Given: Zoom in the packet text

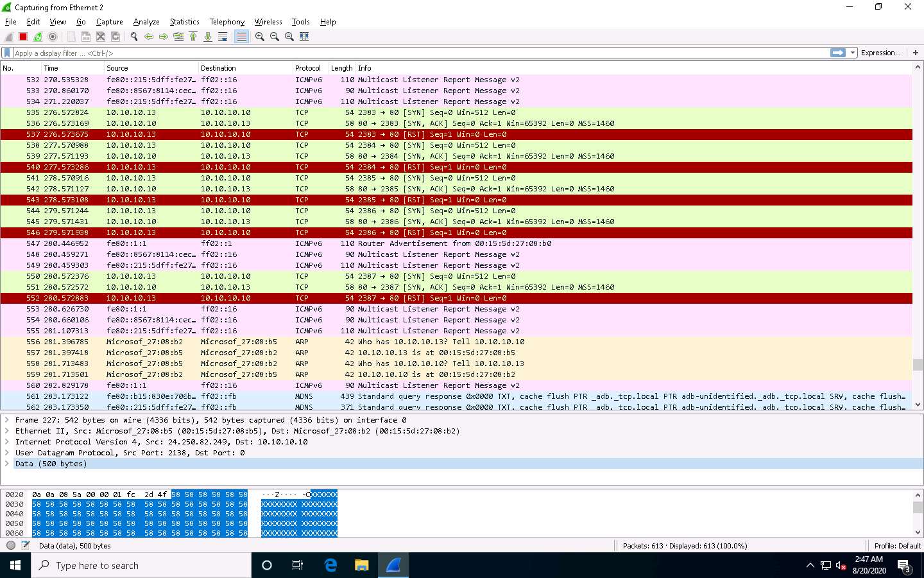Looking at the screenshot, I should (260, 37).
